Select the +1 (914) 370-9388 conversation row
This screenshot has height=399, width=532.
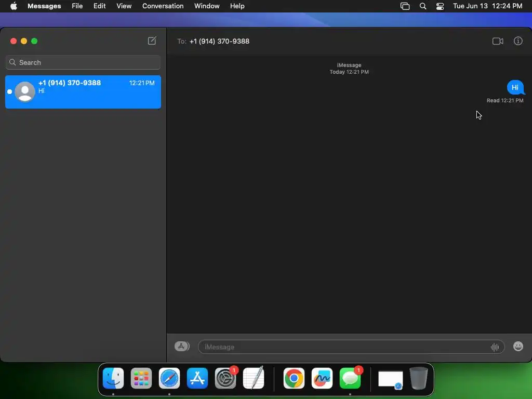click(x=83, y=92)
